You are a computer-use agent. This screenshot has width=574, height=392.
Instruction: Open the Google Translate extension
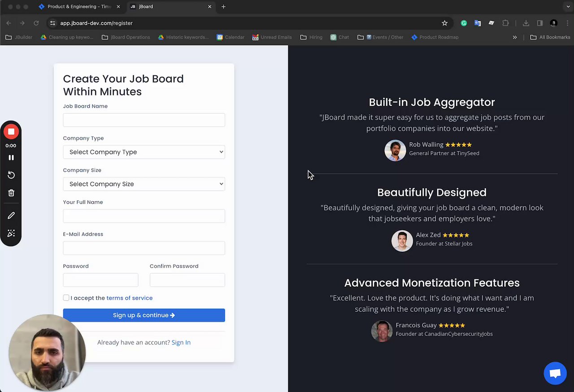478,23
